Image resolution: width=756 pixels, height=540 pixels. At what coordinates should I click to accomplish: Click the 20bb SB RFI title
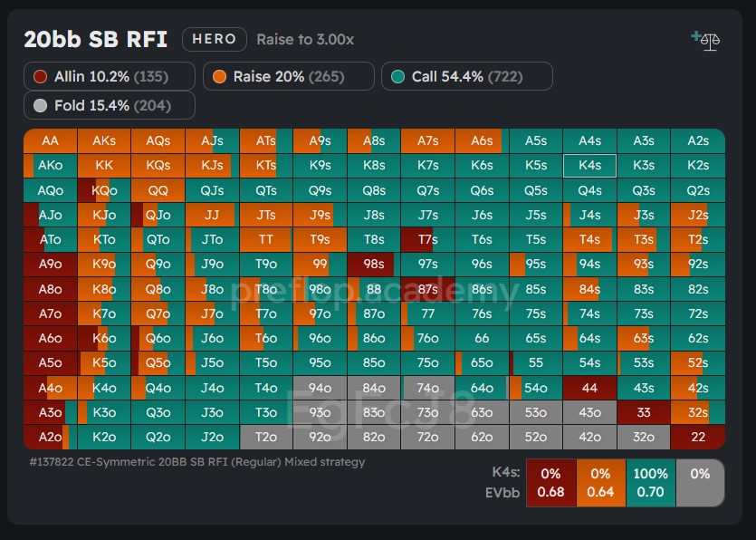(95, 39)
